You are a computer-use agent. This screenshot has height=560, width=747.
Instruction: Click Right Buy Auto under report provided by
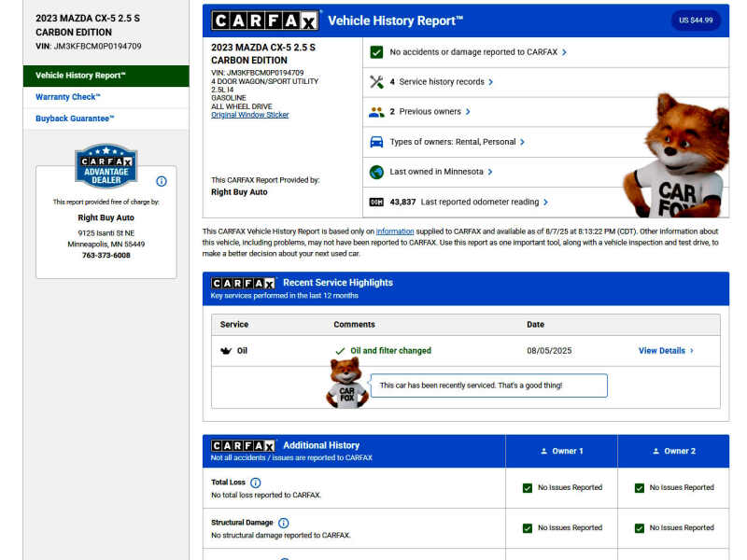239,192
